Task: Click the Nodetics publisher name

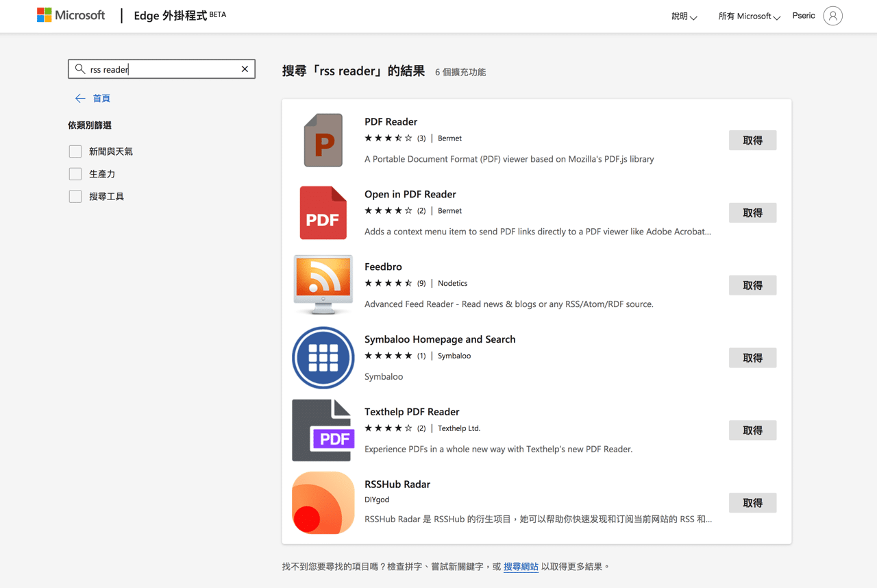Action: tap(452, 284)
